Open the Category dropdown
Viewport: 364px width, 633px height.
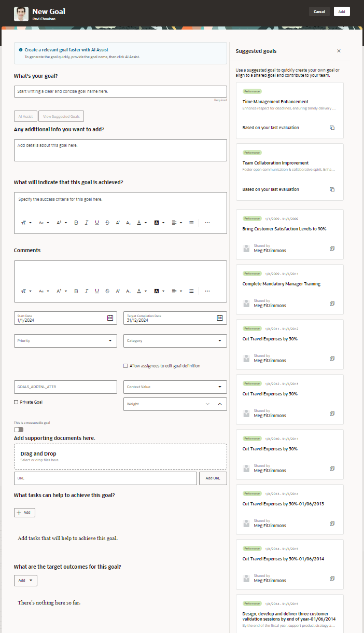175,341
